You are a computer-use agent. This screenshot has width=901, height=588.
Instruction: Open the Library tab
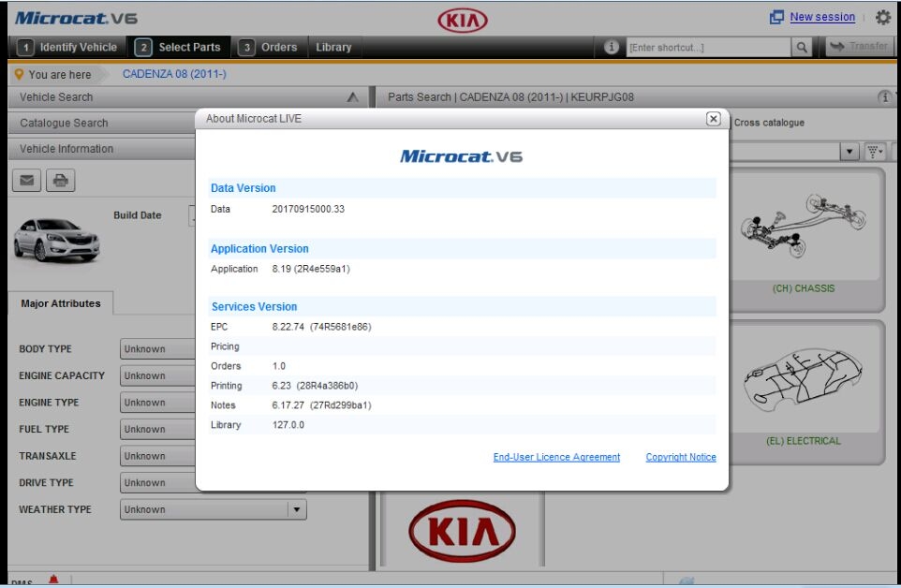point(334,46)
